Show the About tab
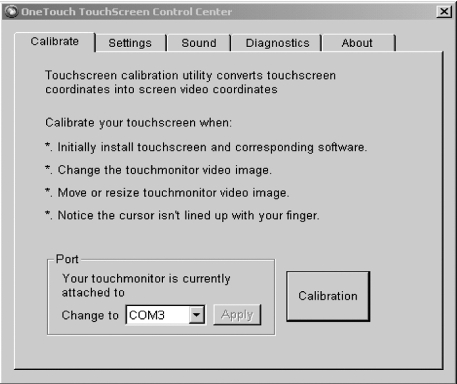 point(359,43)
